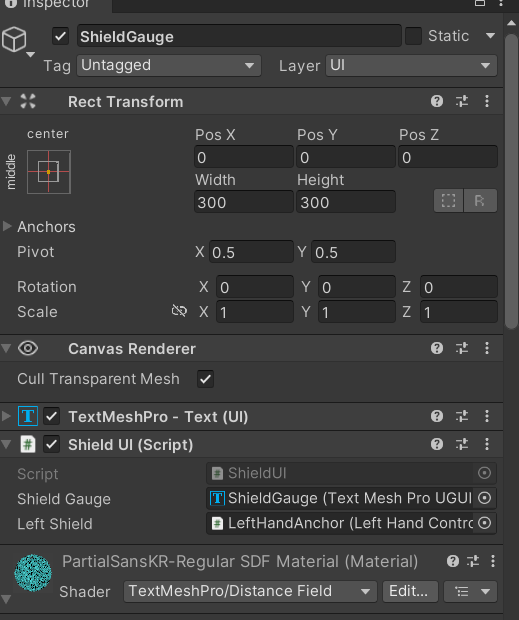Viewport: 519px width, 620px height.
Task: Click the Inspector scrollbar thumb
Action: 511,181
